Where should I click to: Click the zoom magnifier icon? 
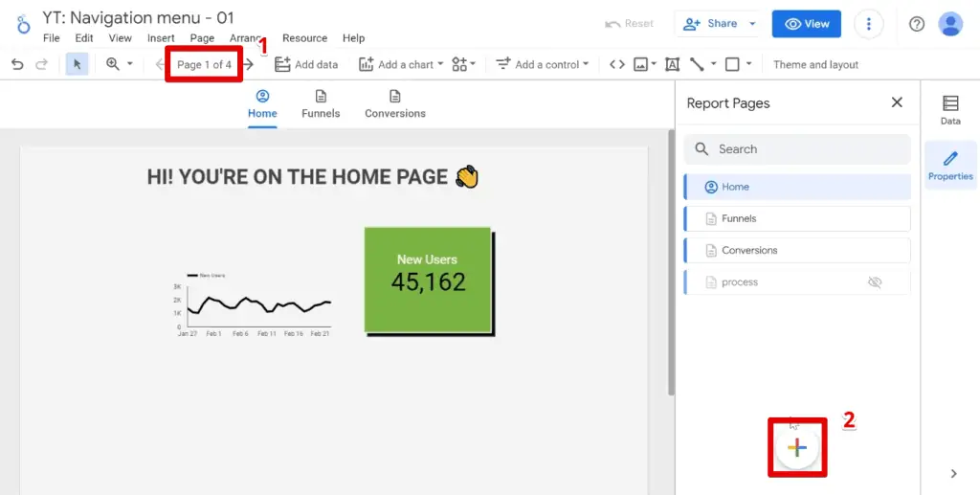(x=113, y=64)
